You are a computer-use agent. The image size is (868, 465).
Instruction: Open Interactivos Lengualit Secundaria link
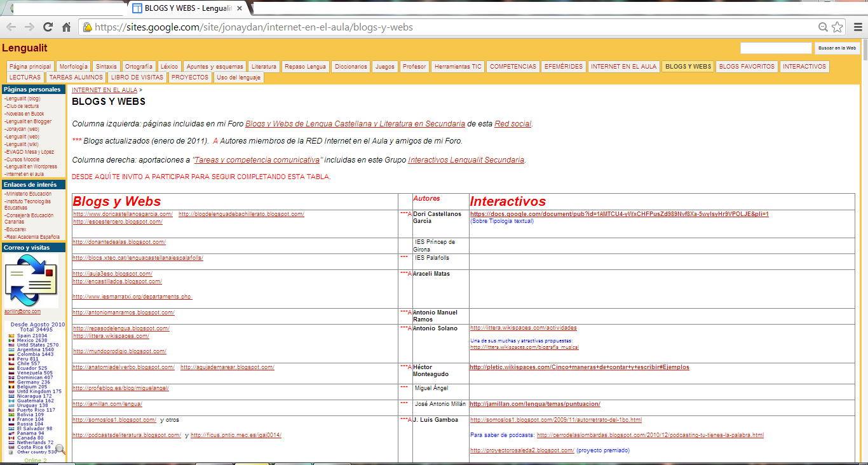click(x=466, y=160)
